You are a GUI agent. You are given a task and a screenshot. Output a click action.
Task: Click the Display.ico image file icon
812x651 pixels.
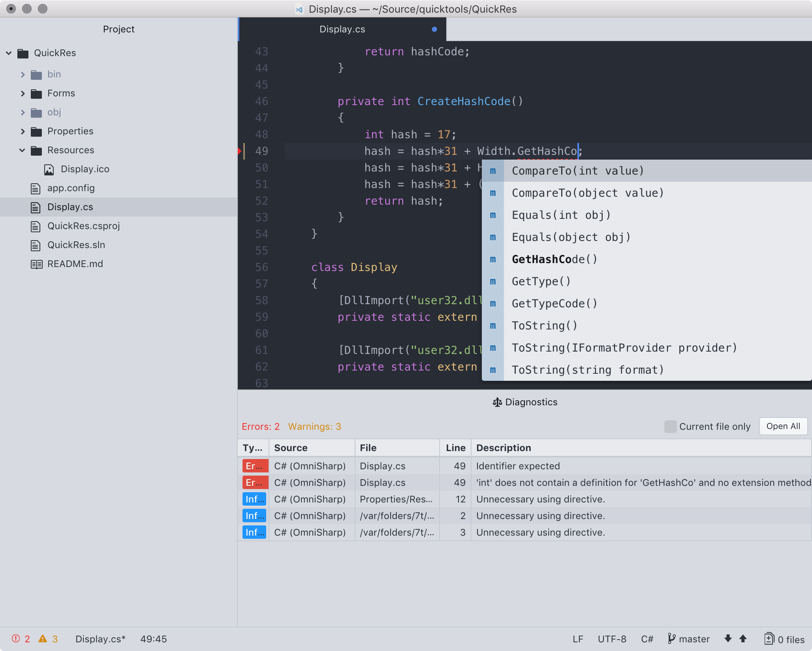[x=49, y=169]
